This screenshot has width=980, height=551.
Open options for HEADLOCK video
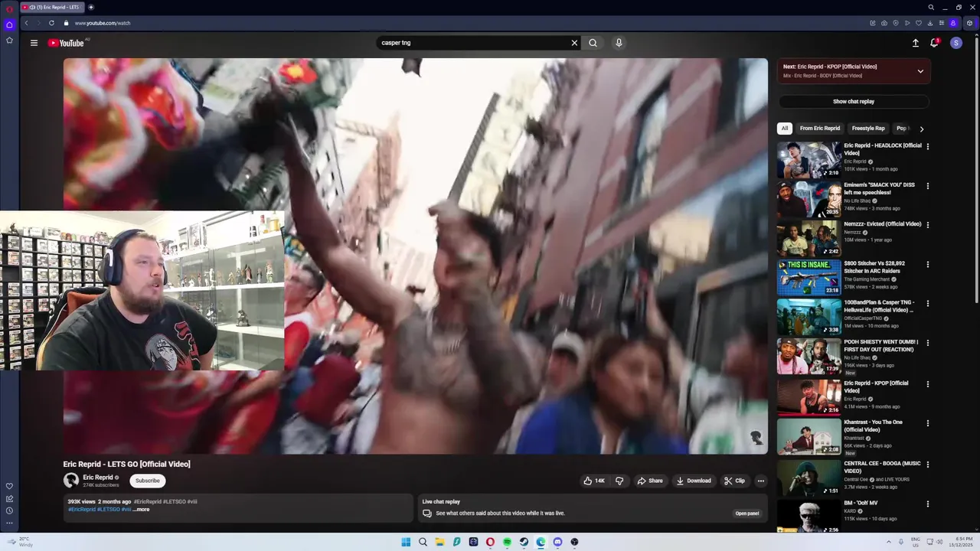[928, 146]
